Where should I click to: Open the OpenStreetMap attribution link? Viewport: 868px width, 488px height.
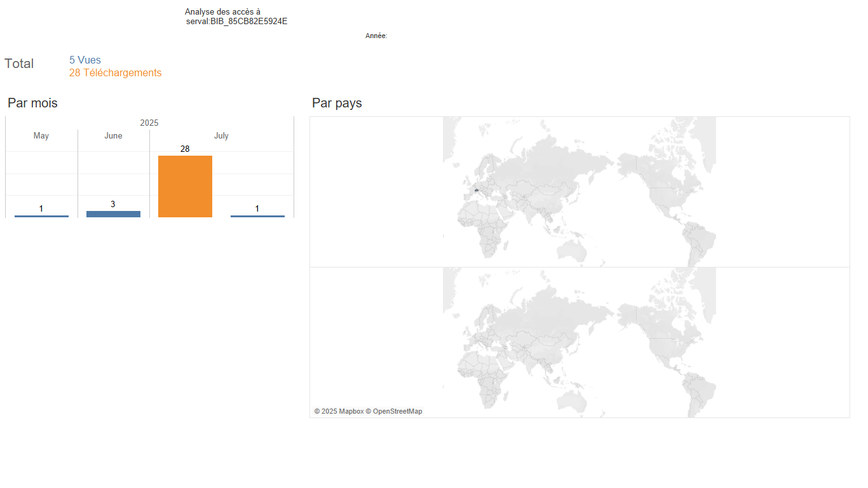click(394, 412)
